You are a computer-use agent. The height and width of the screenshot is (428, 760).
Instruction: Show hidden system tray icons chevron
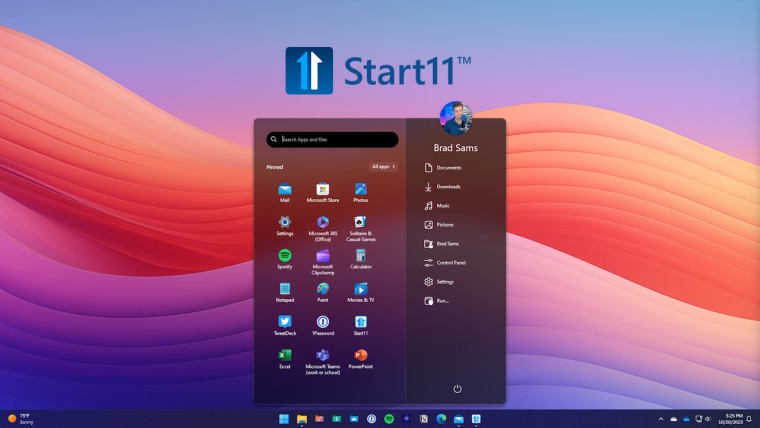[660, 418]
